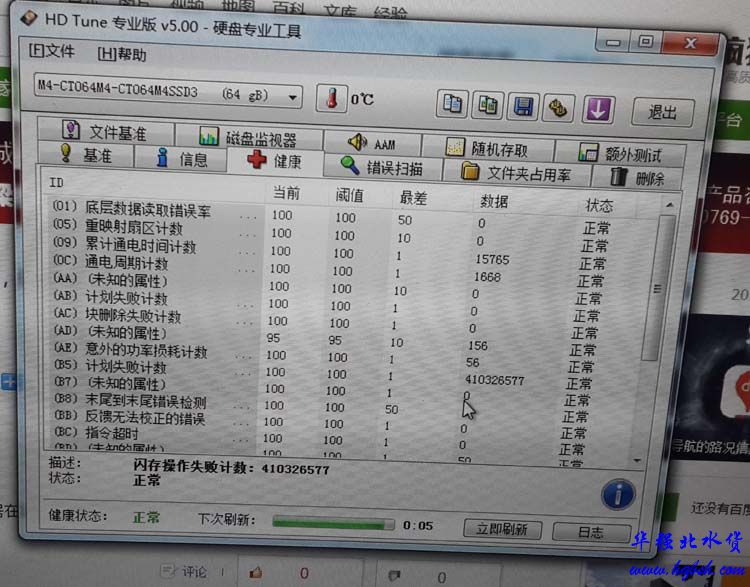Click the blue info icon
The width and height of the screenshot is (750, 587).
[x=618, y=495]
